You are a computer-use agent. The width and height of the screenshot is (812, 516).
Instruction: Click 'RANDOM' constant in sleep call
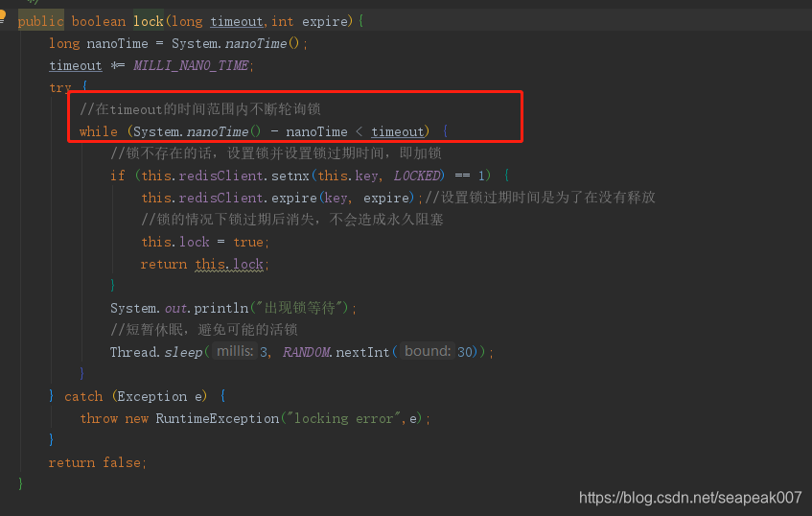click(x=307, y=352)
